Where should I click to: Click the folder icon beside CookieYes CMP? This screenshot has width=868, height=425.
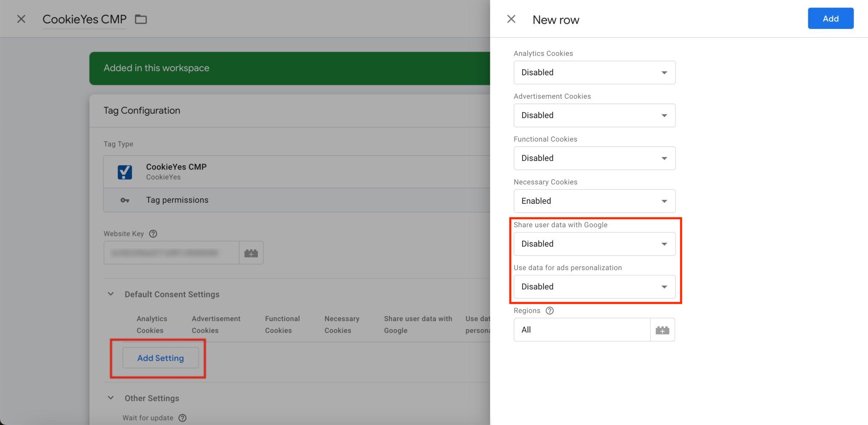(141, 19)
